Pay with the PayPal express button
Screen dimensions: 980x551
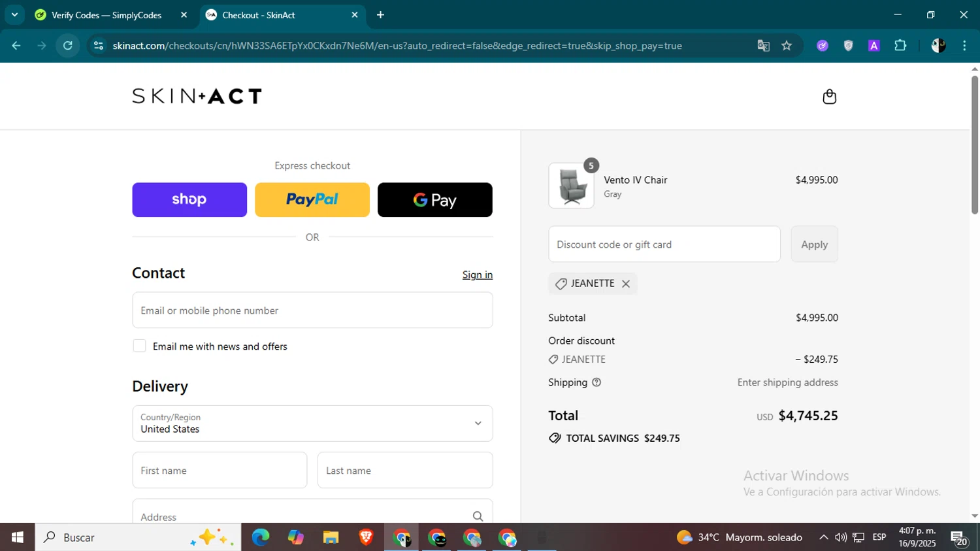pyautogui.click(x=312, y=200)
